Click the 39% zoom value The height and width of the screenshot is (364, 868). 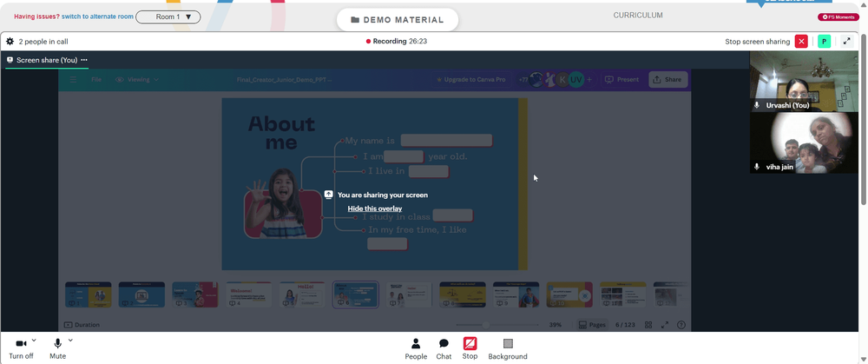[x=556, y=325]
